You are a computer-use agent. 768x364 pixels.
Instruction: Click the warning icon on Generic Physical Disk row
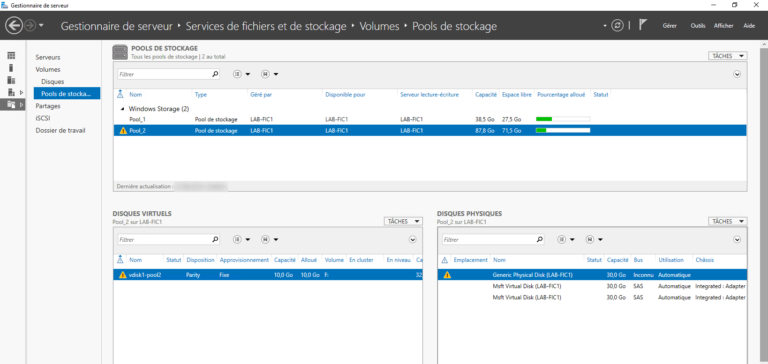pos(447,275)
